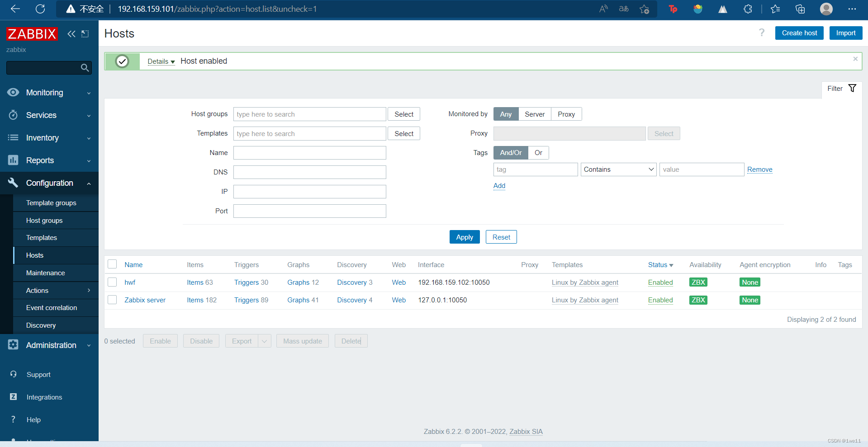868x447 pixels.
Task: Reload the page using browser refresh icon
Action: click(40, 9)
